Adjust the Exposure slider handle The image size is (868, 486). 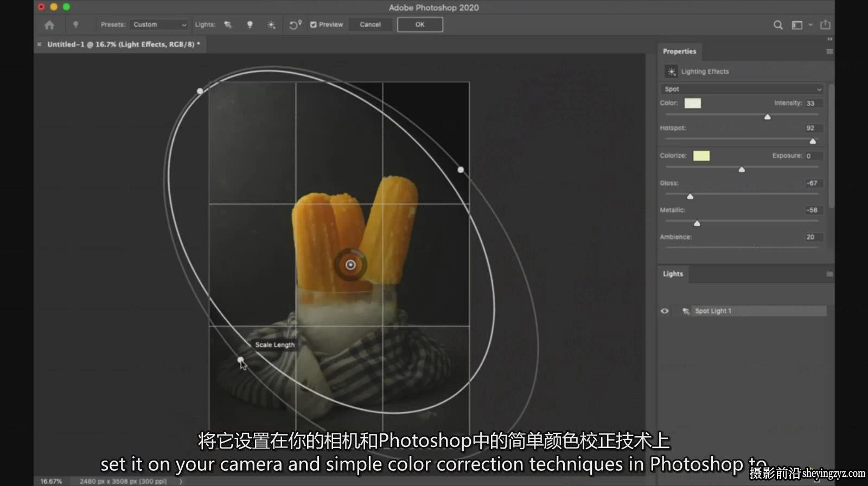[742, 169]
